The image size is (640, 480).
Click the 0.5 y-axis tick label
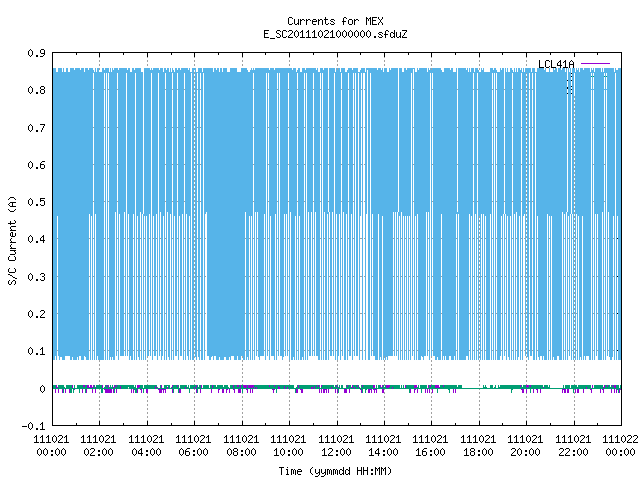(x=36, y=202)
